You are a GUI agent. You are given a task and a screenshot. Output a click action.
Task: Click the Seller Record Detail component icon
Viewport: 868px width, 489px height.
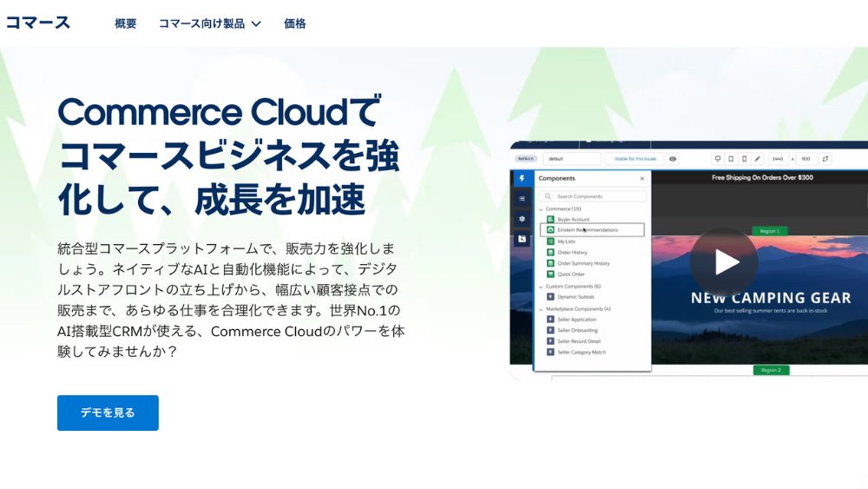[x=550, y=341]
